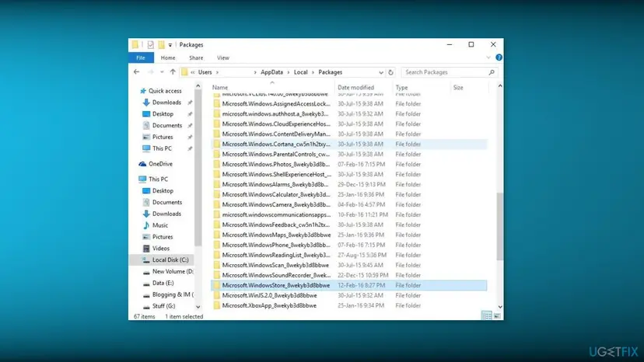Go back using the Back arrow
644x362 pixels.
pos(137,71)
